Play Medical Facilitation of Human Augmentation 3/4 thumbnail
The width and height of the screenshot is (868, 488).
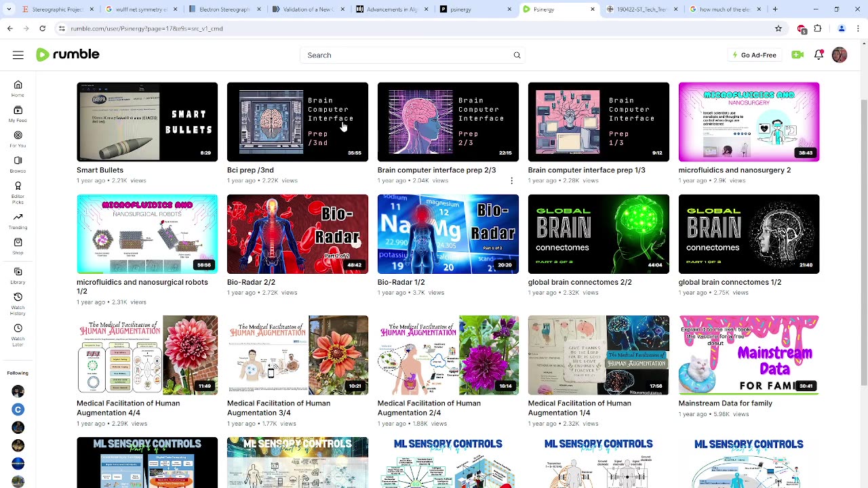pyautogui.click(x=298, y=355)
